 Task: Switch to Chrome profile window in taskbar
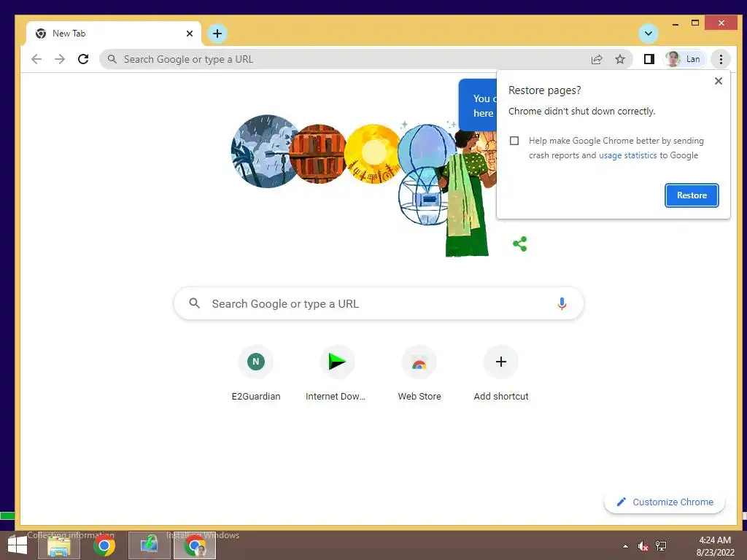coord(195,545)
